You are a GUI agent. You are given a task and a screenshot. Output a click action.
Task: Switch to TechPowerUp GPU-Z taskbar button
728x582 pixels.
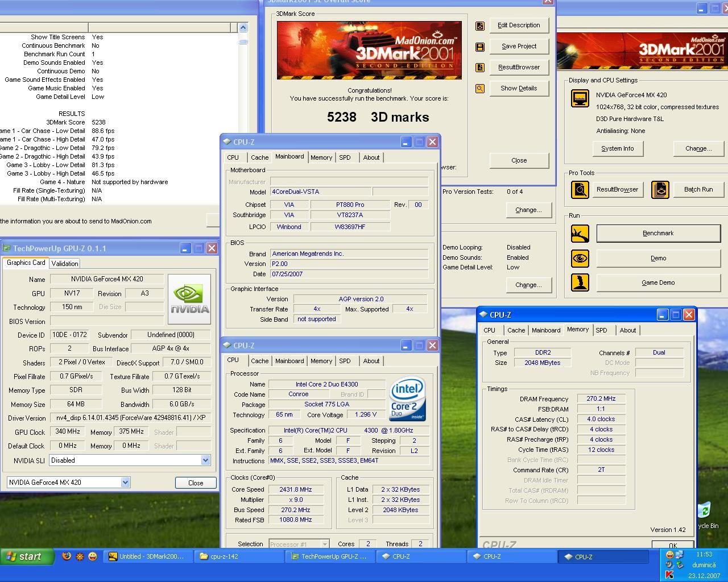330,556
